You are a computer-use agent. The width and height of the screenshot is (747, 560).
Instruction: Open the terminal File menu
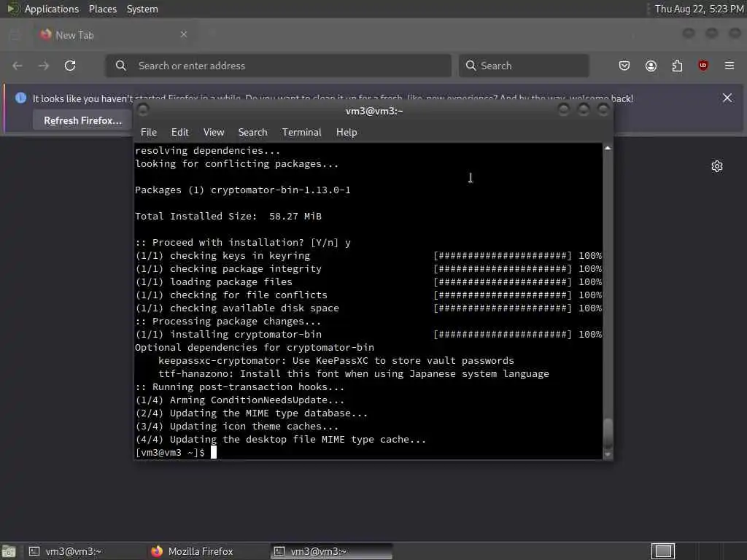pos(149,133)
